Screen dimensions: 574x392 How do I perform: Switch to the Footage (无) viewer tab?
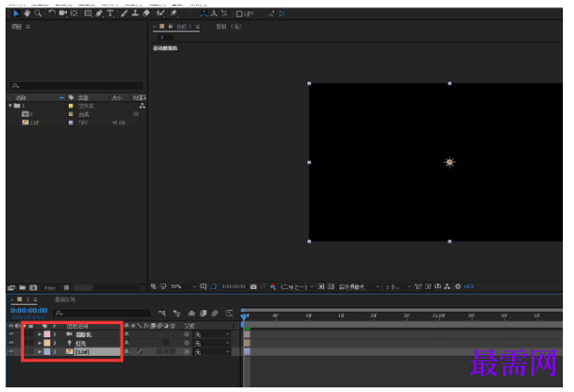[228, 27]
